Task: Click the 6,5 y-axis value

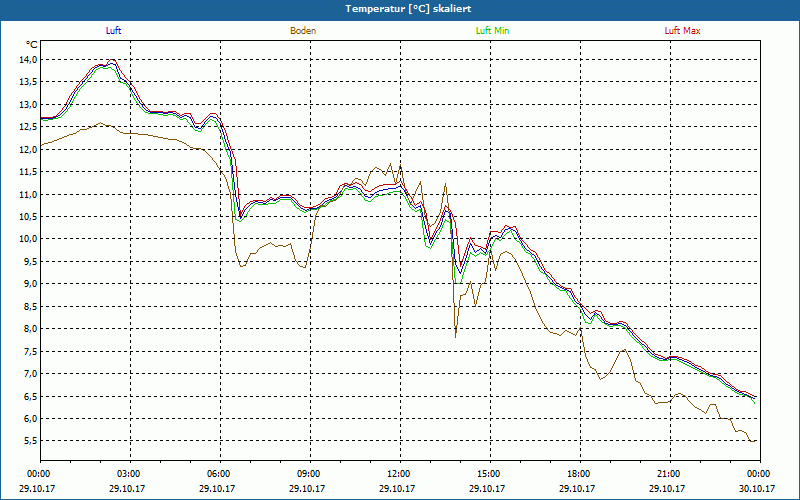Action: pyautogui.click(x=31, y=396)
